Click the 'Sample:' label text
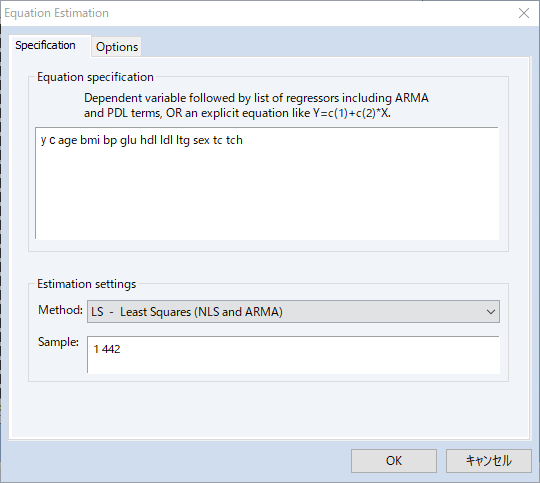Screen dimensions: 540x483 click(x=58, y=342)
